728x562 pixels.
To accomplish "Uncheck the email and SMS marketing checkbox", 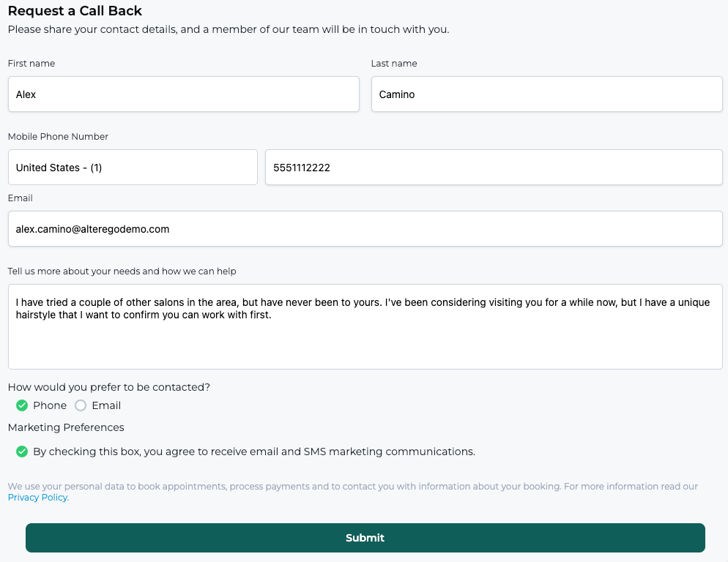I will point(22,452).
